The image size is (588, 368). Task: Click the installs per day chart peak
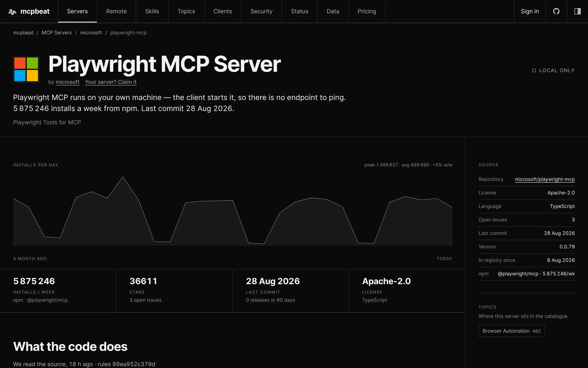[123, 177]
